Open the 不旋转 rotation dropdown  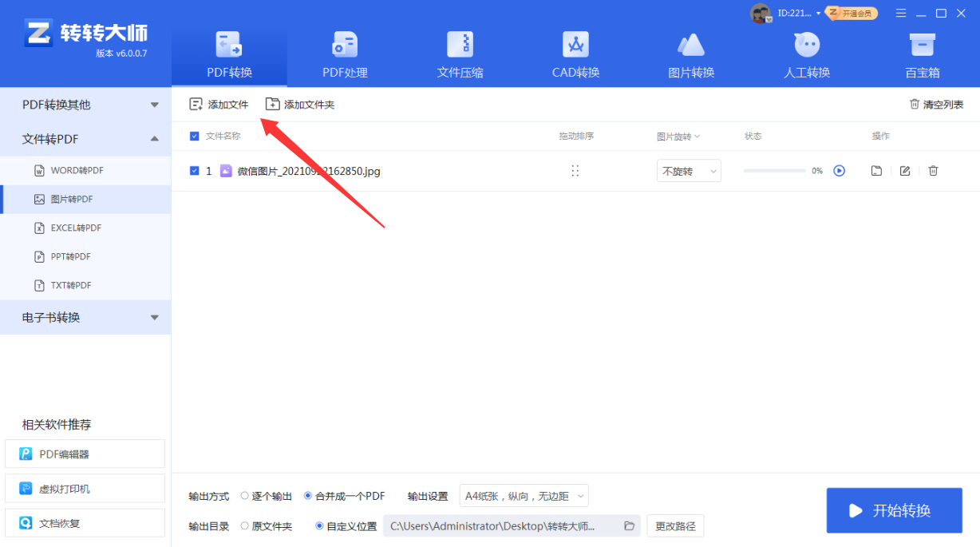pos(689,171)
